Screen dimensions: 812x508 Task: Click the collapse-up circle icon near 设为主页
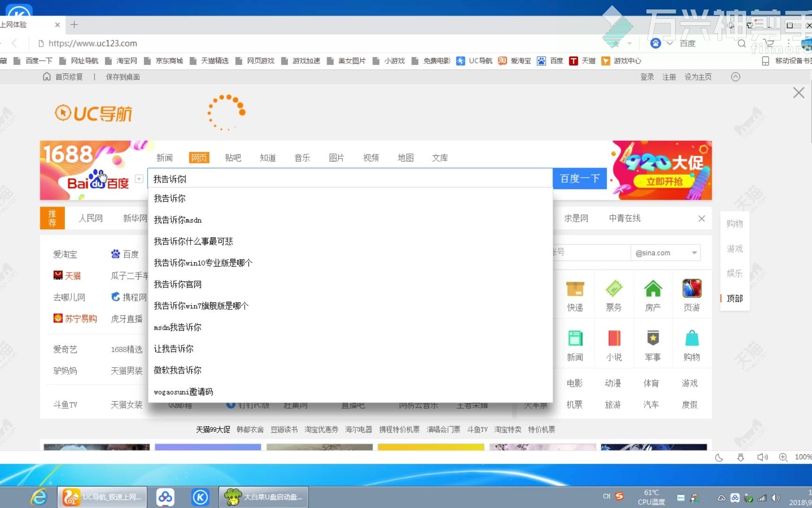pos(736,77)
